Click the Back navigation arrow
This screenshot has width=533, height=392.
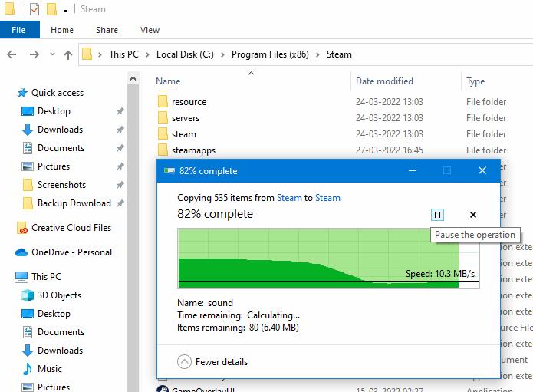(x=12, y=54)
